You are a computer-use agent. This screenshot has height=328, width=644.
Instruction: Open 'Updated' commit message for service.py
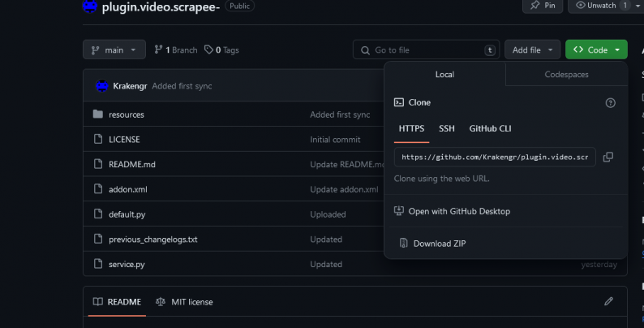click(x=326, y=265)
